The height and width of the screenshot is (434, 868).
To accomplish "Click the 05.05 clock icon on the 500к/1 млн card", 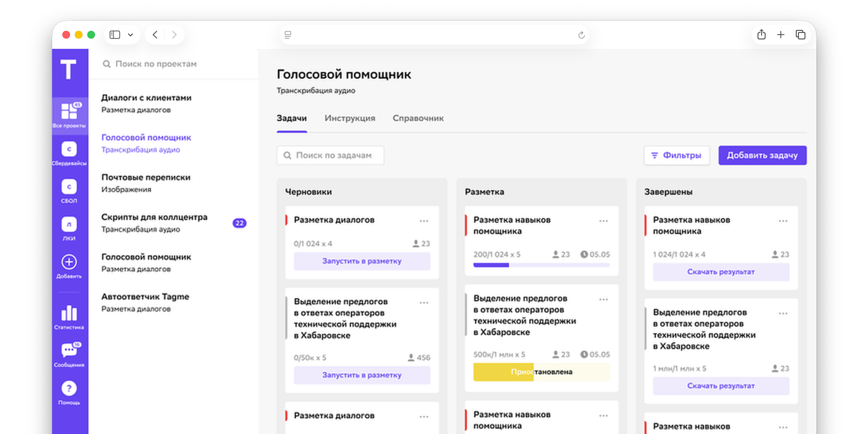I will pos(584,354).
